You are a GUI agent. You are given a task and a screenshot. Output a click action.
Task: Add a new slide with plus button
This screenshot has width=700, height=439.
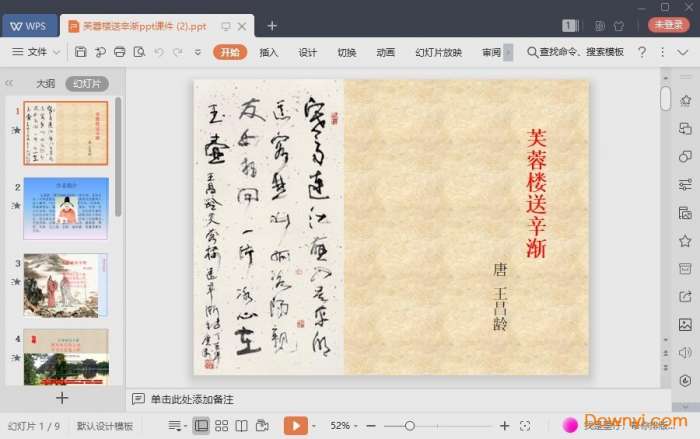point(62,398)
